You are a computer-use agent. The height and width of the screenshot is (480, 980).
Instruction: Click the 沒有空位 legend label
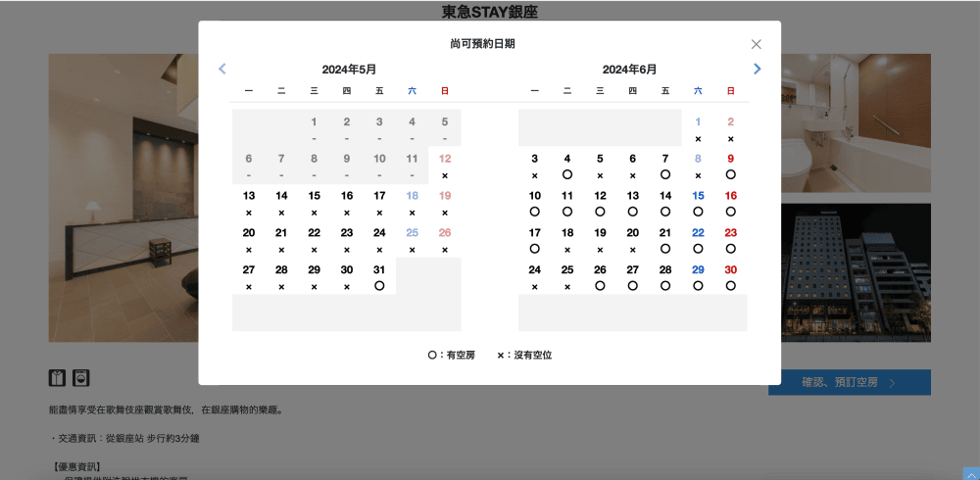click(533, 355)
